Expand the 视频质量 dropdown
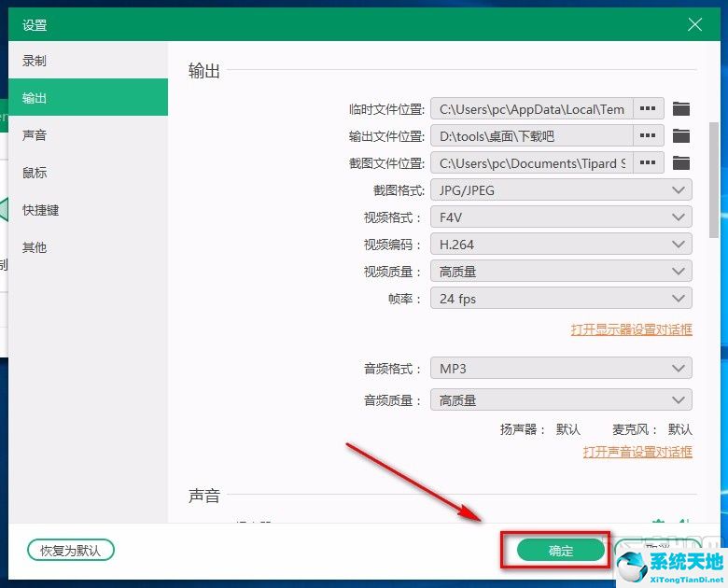The image size is (728, 588). [561, 272]
